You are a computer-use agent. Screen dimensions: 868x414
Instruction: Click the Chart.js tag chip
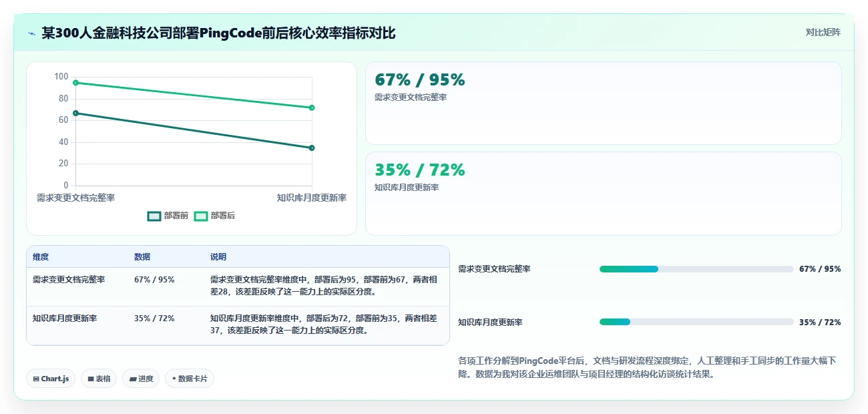point(51,379)
